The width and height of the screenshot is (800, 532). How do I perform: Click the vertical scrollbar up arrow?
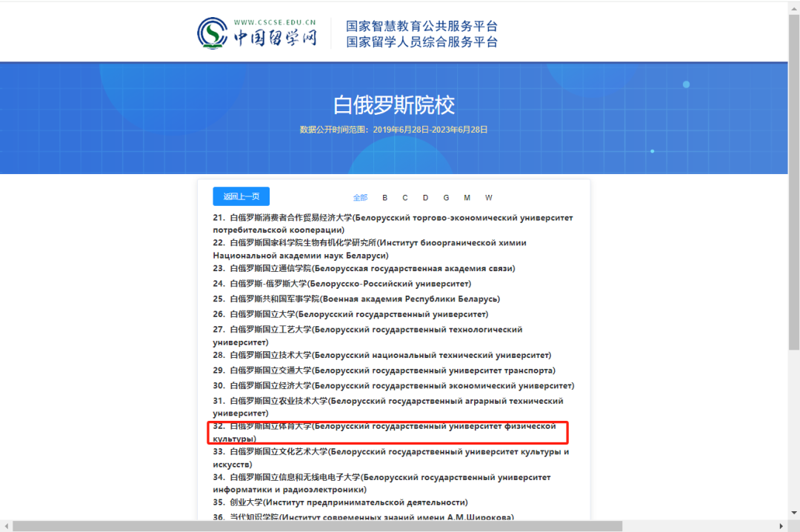point(794,7)
